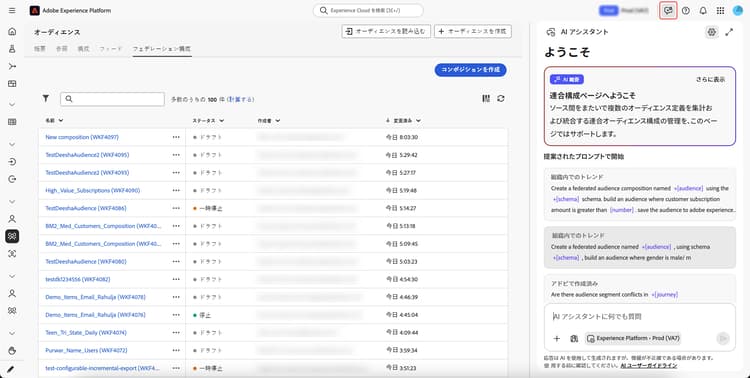The width and height of the screenshot is (750, 378).
Task: Collapse the sidebar section chevron above the schemas icon
Action: pyautogui.click(x=12, y=104)
